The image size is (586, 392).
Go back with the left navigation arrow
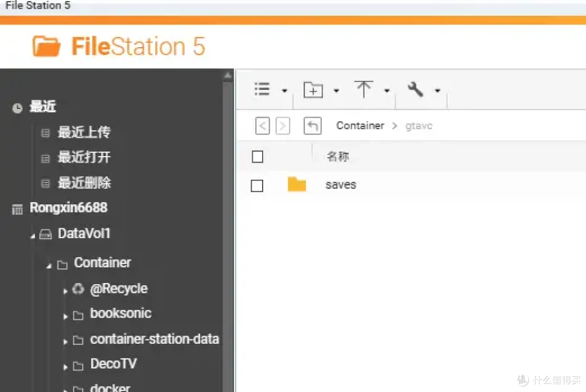263,126
